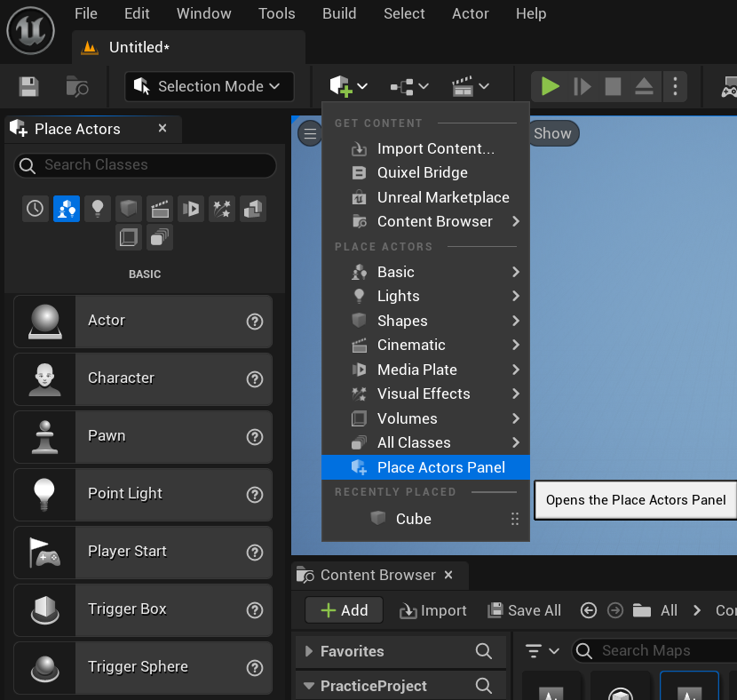This screenshot has height=700, width=737.
Task: Open the Select menu
Action: click(x=404, y=13)
